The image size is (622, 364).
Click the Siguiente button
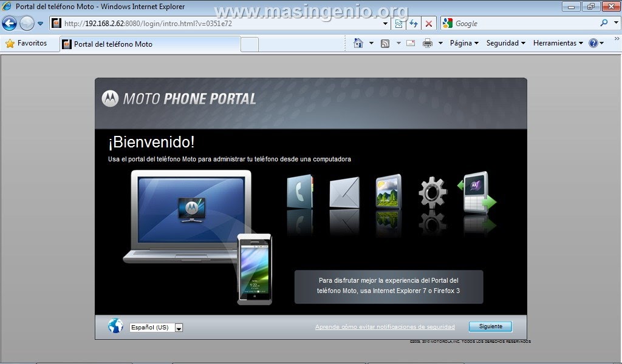click(490, 326)
